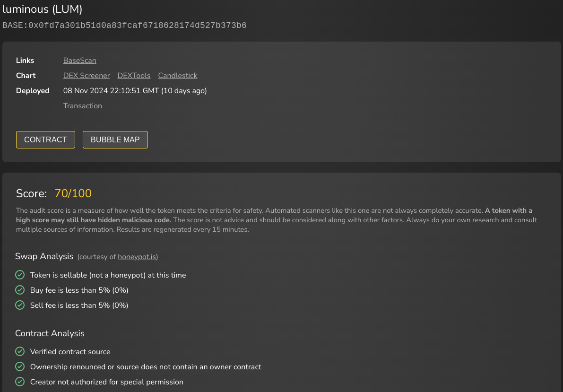Click the 'Swap Analysis' section heading
563x392 pixels.
pyautogui.click(x=44, y=256)
